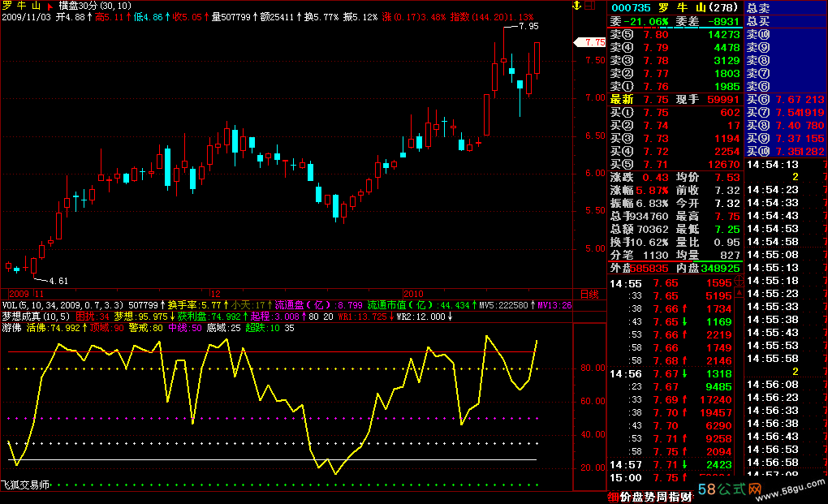The height and width of the screenshot is (504, 828).
Task: Click the VOL(5,10,34,2009,0.7,3.3) indicator label
Action: pyautogui.click(x=63, y=305)
